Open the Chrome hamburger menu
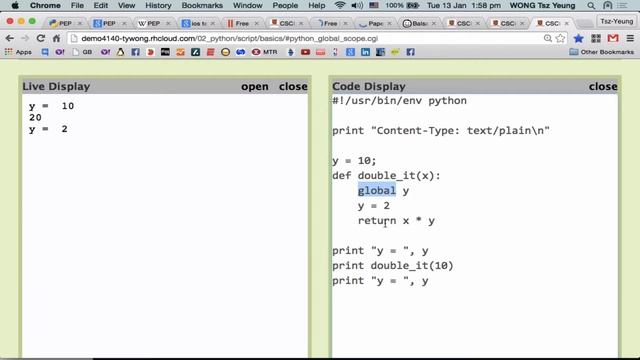Image resolution: width=640 pixels, height=360 pixels. click(630, 38)
